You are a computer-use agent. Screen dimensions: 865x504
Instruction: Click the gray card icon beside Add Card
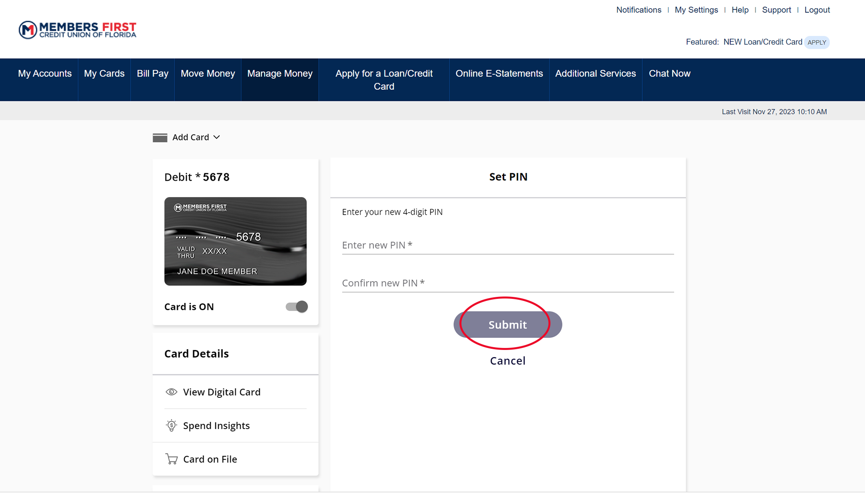click(x=160, y=137)
